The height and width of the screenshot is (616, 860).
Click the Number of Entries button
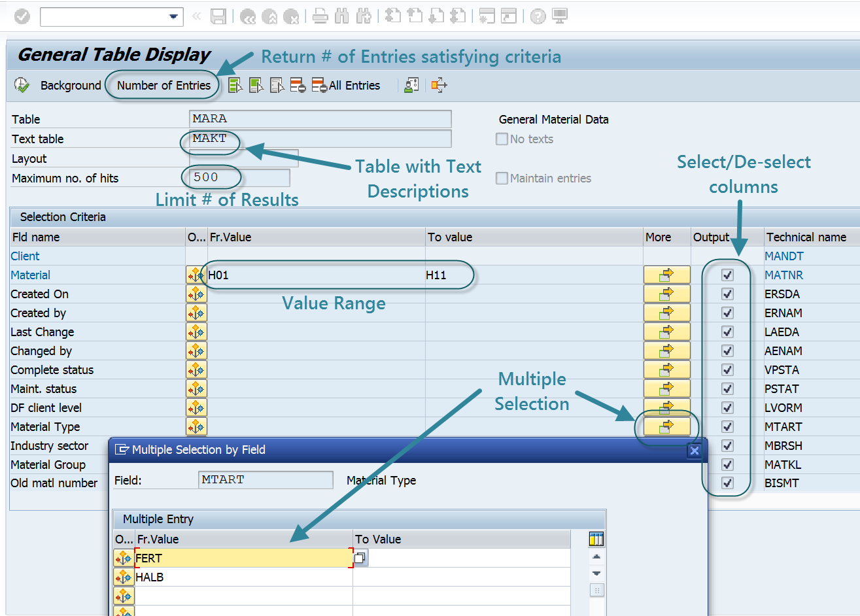point(163,86)
